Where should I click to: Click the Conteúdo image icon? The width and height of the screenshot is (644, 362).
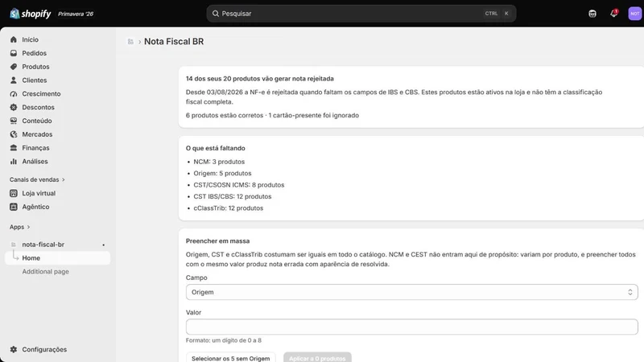point(14,121)
